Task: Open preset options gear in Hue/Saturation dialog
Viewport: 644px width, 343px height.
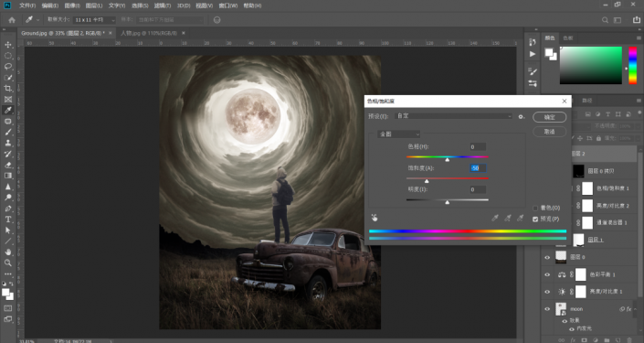Action: point(522,117)
